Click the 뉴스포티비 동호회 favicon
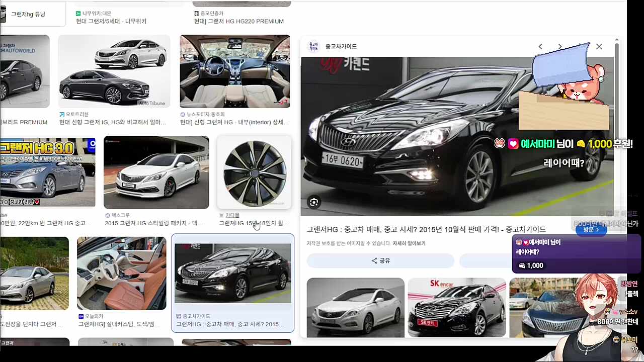Viewport: 644px width, 362px height. coord(182,114)
